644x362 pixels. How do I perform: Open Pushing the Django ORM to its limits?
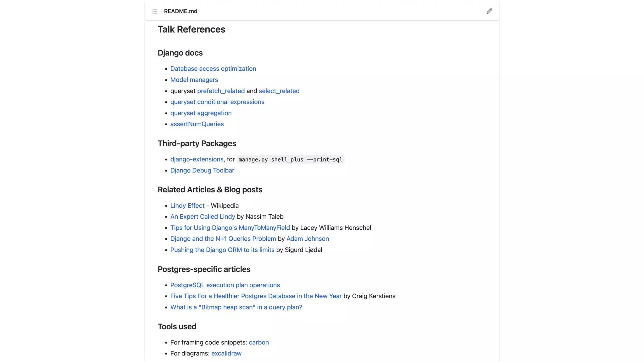pos(222,250)
